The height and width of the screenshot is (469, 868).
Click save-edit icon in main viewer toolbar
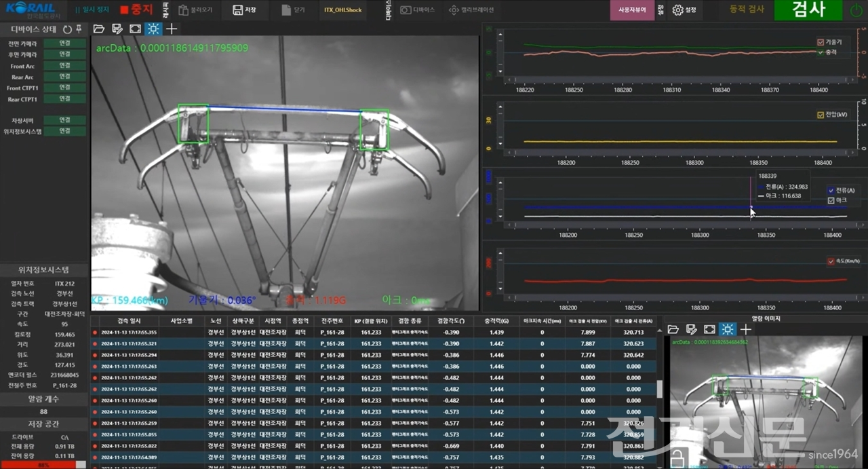(117, 29)
